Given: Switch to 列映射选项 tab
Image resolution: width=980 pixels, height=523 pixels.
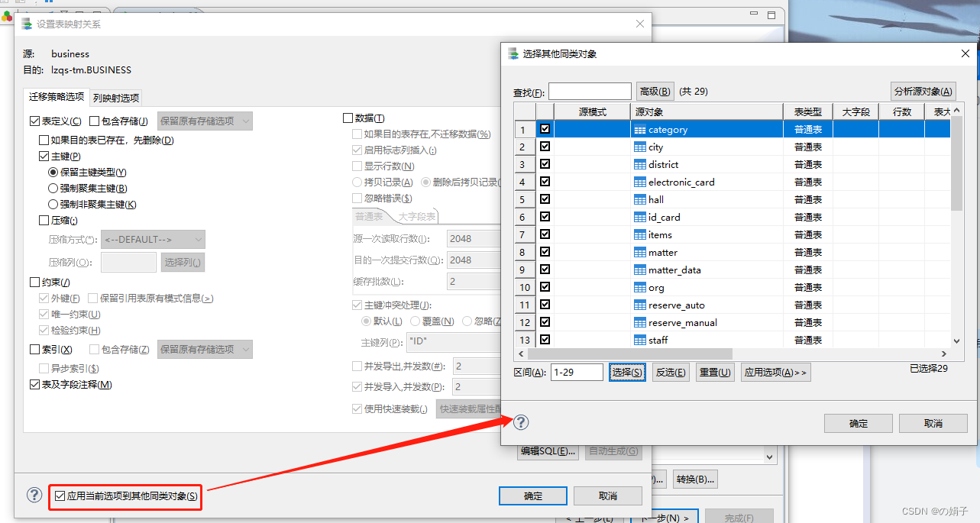Looking at the screenshot, I should tap(116, 98).
